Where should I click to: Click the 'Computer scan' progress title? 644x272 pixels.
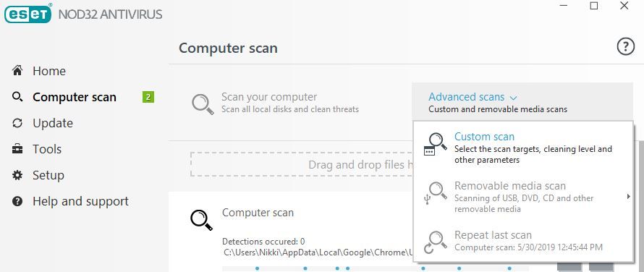coord(258,213)
